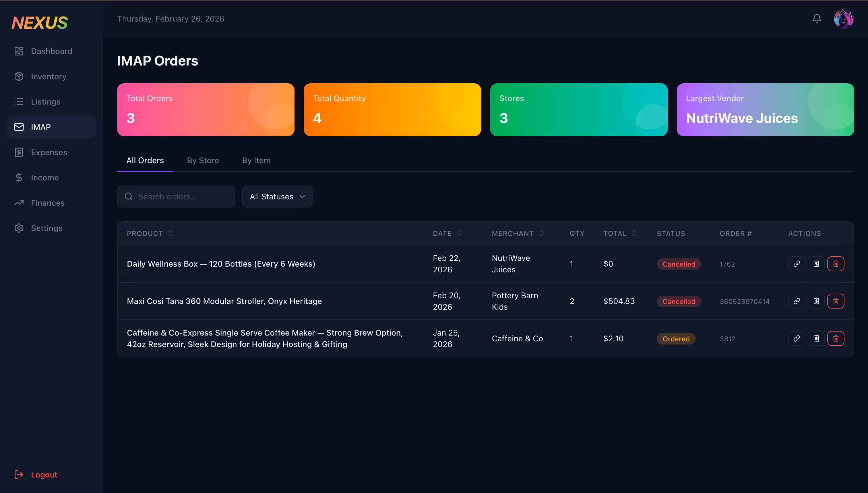Click expense receipt icon for Caffeine & Co order

(816, 338)
